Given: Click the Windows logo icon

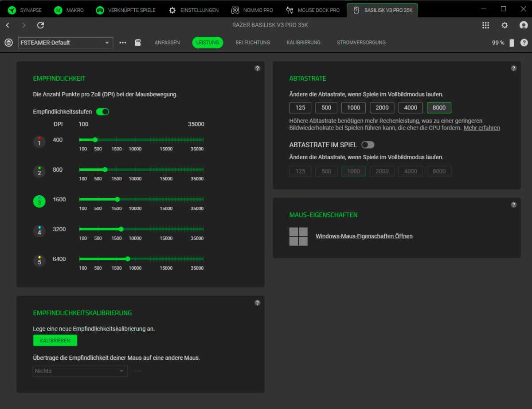Looking at the screenshot, I should 298,236.
